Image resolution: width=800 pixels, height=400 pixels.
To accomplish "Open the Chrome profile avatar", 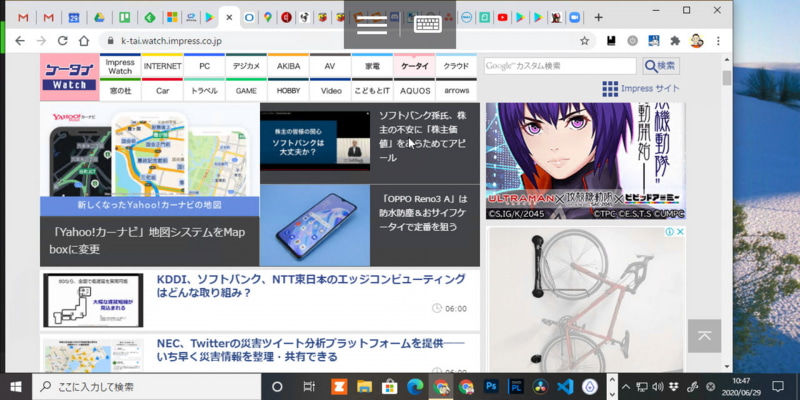I will point(696,41).
